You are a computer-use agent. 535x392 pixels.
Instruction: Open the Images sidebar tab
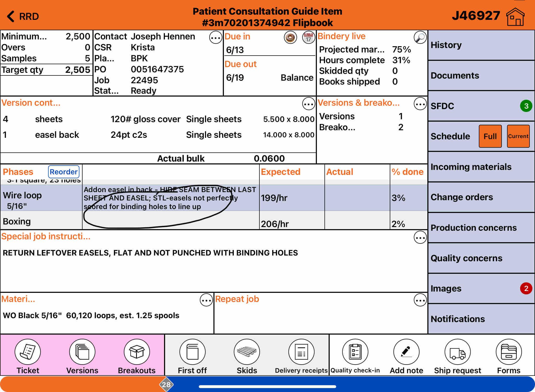click(481, 288)
